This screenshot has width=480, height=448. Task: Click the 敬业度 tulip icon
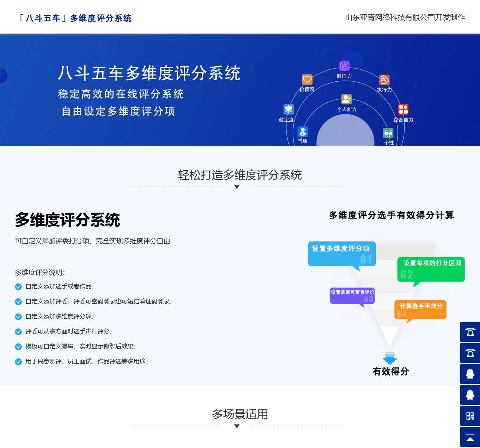pyautogui.click(x=289, y=109)
